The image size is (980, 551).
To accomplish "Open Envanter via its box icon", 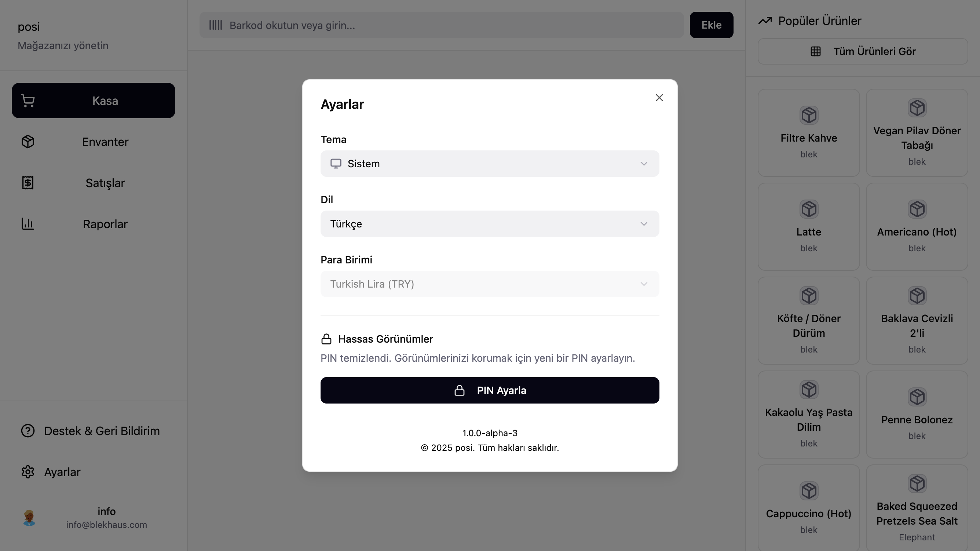I will (x=28, y=142).
